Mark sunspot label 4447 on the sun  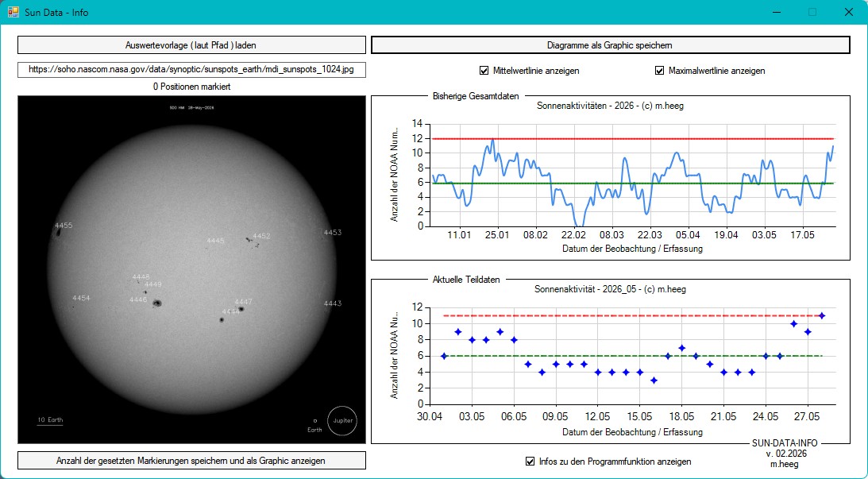pyautogui.click(x=244, y=302)
